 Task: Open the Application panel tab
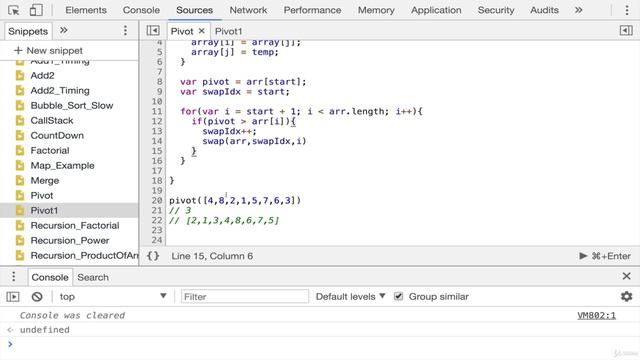click(436, 10)
